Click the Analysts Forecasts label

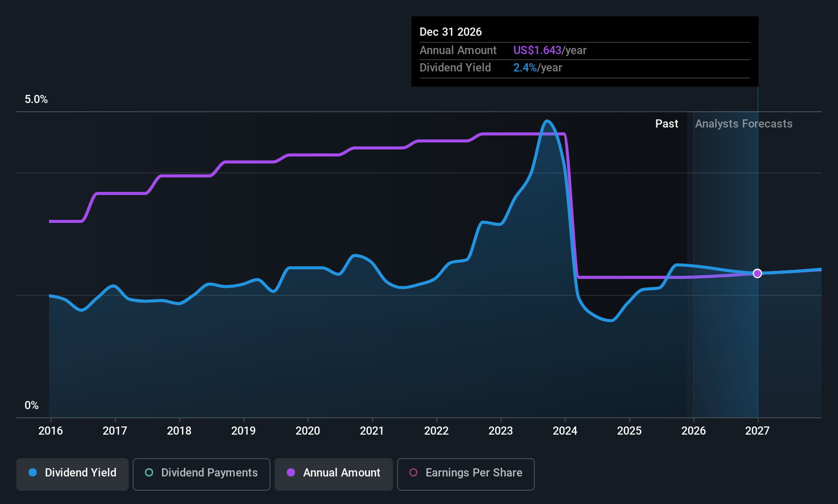[744, 124]
